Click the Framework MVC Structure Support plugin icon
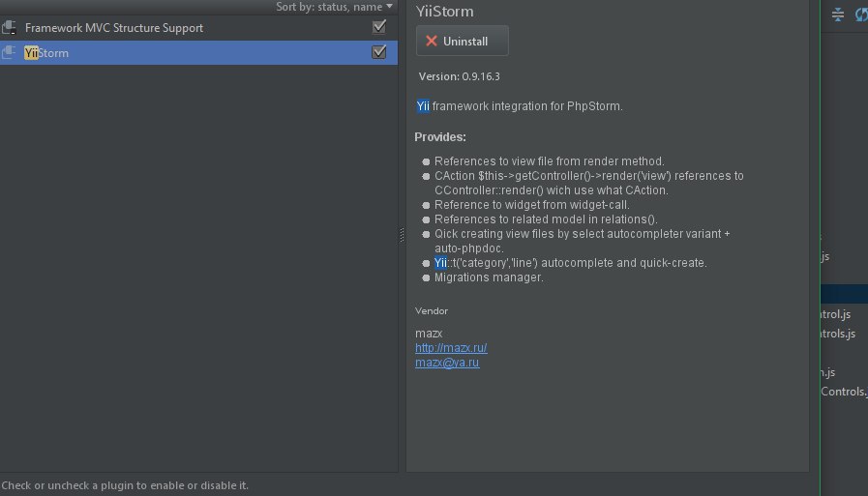 point(10,28)
